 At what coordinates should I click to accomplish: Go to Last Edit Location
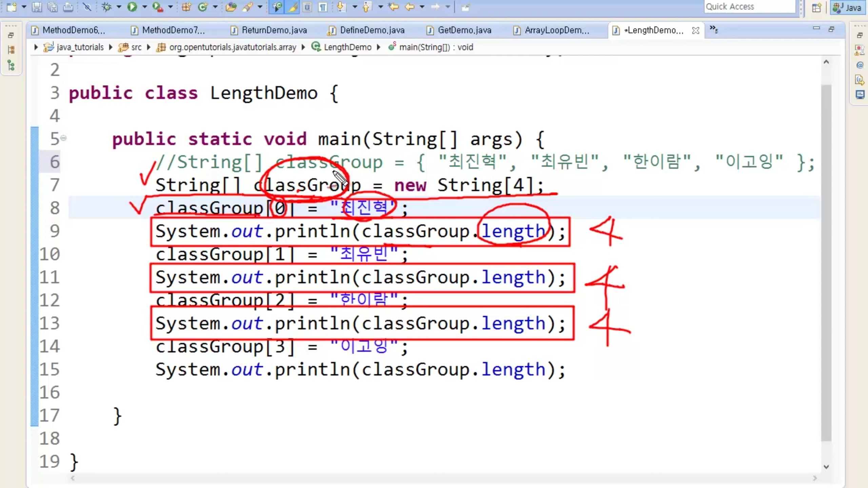click(394, 7)
